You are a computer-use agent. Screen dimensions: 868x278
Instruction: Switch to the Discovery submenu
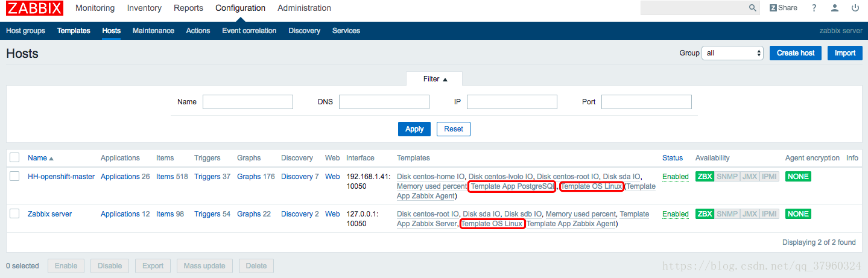[304, 31]
